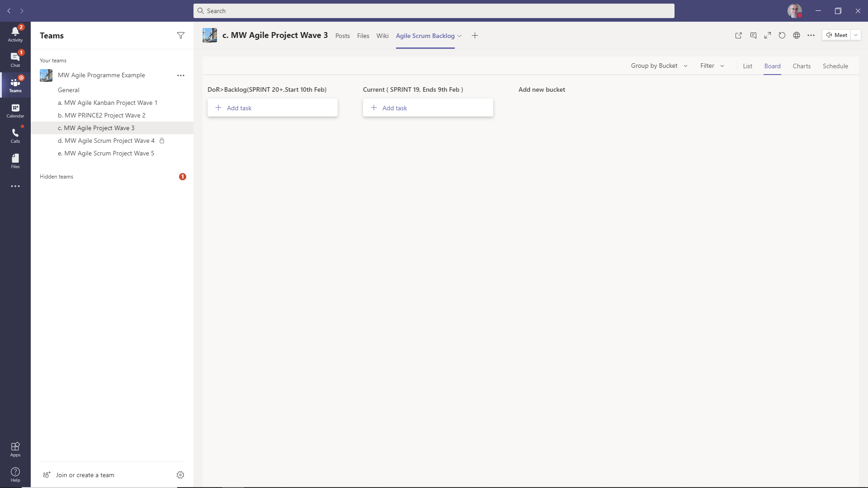Viewport: 868px width, 488px height.
Task: Expand Agile Scrum Backlog tab chevron
Action: (459, 36)
